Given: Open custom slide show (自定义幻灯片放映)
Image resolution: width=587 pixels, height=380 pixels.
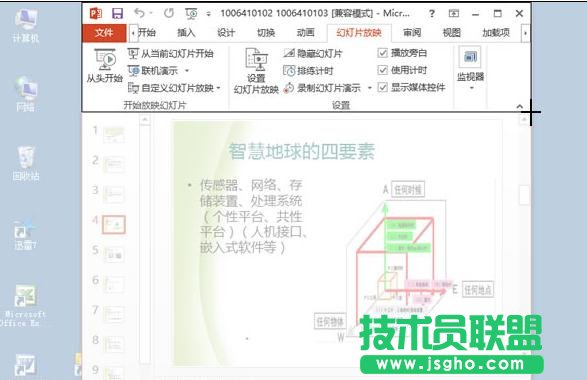Looking at the screenshot, I should 171,88.
